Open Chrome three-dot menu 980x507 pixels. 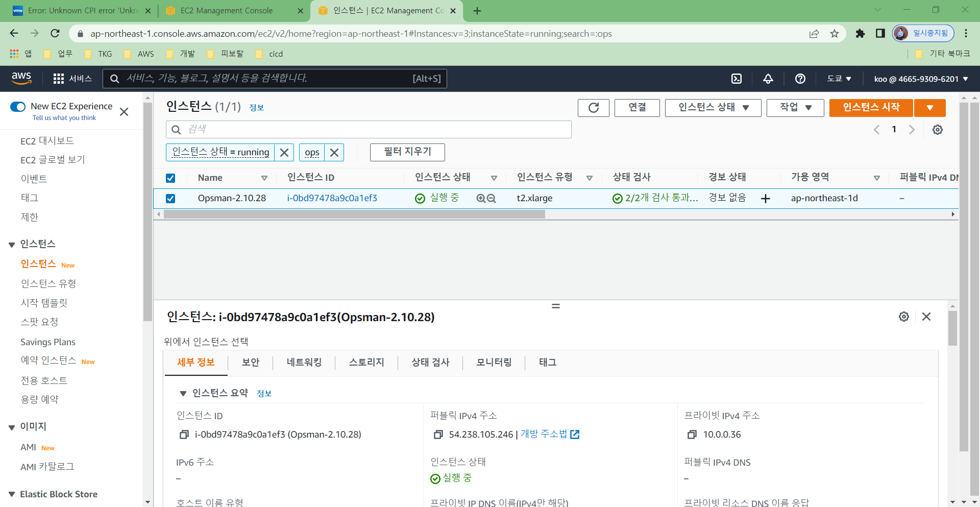[x=966, y=34]
